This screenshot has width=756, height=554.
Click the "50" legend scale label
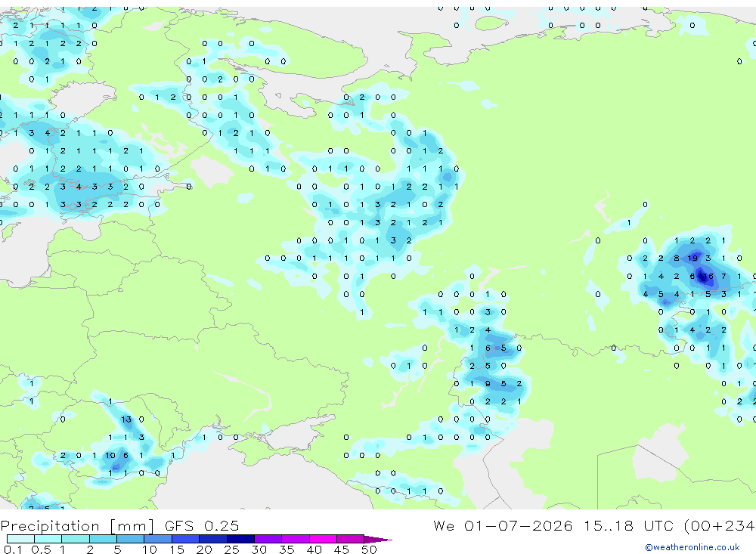coord(369,549)
